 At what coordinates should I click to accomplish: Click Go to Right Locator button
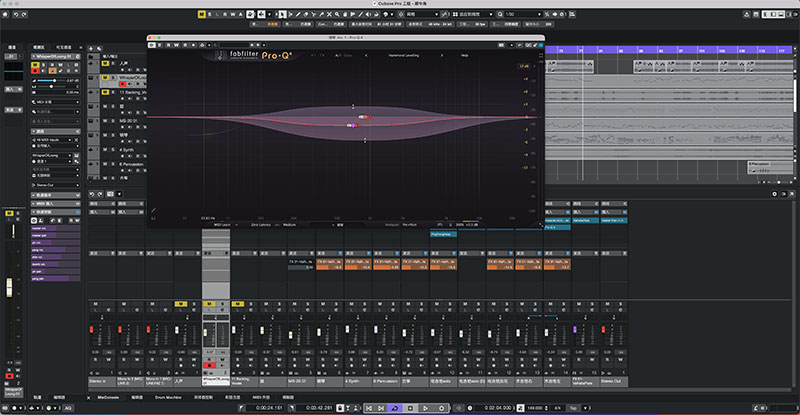tap(381, 408)
